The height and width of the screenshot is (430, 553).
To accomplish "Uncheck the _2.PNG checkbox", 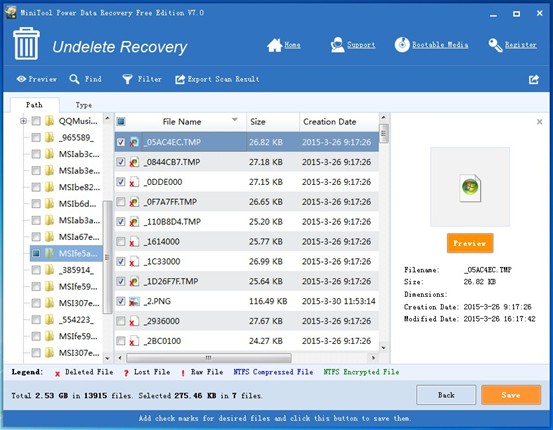I will (121, 301).
